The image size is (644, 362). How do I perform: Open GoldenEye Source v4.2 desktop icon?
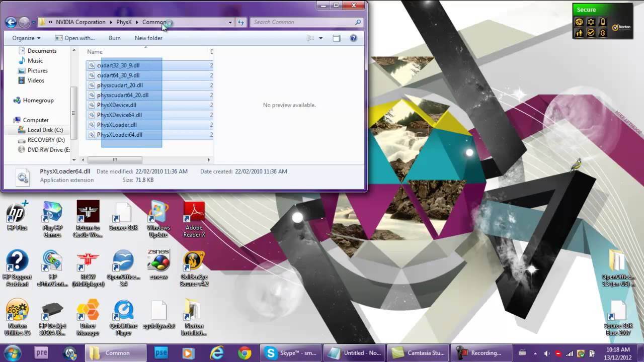click(194, 268)
